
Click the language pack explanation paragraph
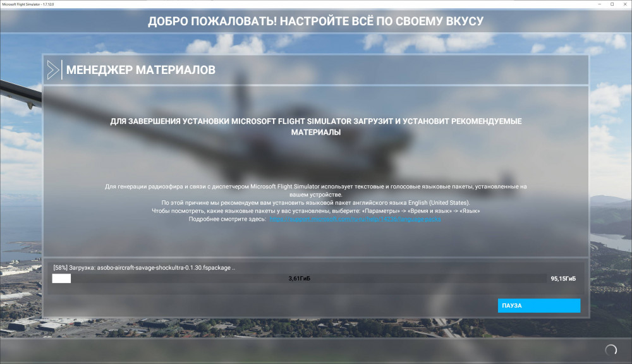[x=315, y=196]
